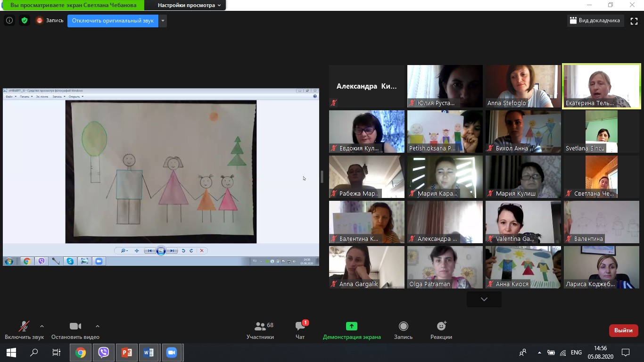Unmute the microphone

24,326
